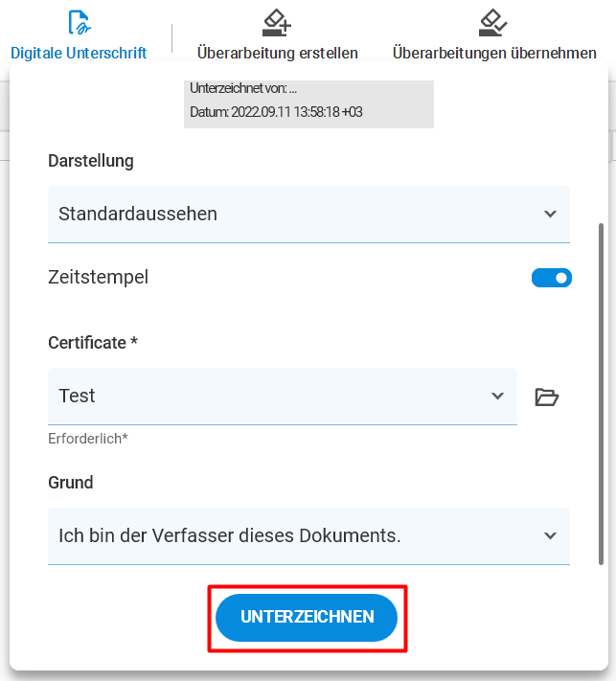
Task: Click the Darstellung heading
Action: (x=91, y=161)
